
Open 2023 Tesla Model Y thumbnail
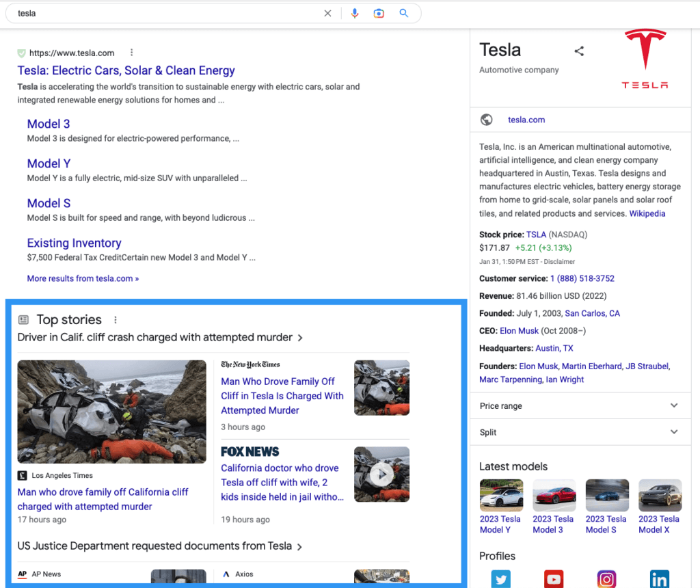[501, 495]
